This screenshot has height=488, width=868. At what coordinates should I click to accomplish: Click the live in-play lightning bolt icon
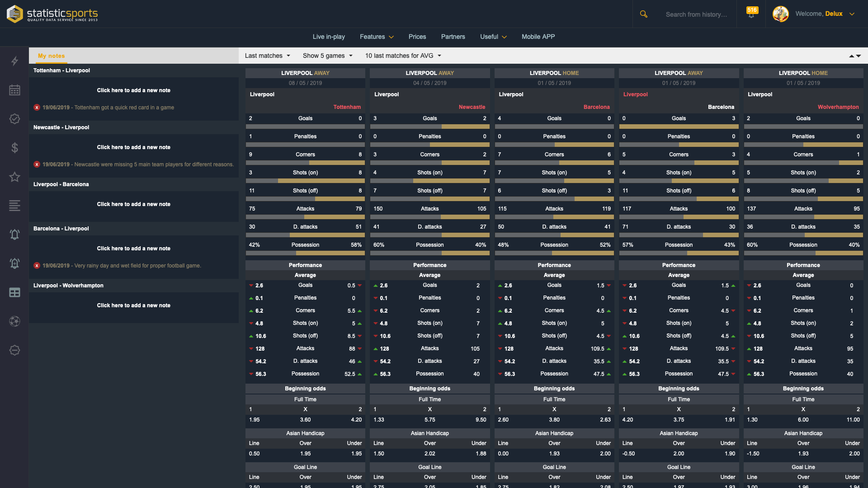[14, 60]
